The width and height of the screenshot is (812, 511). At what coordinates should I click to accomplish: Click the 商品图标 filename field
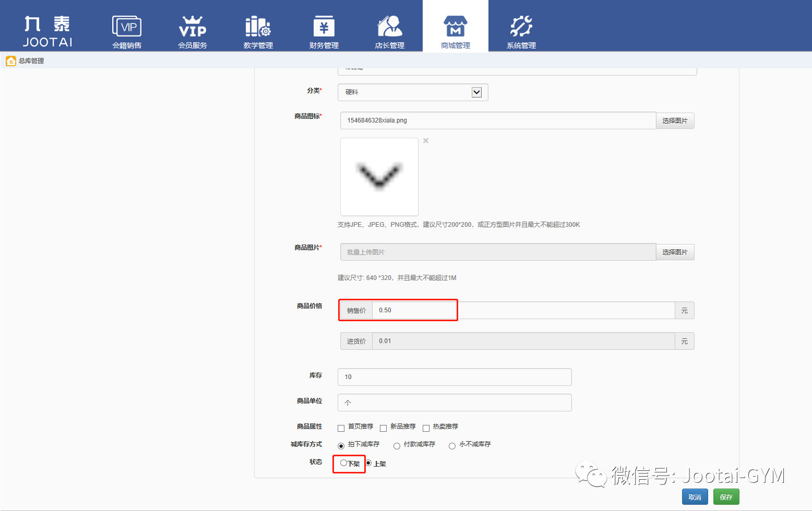click(498, 120)
